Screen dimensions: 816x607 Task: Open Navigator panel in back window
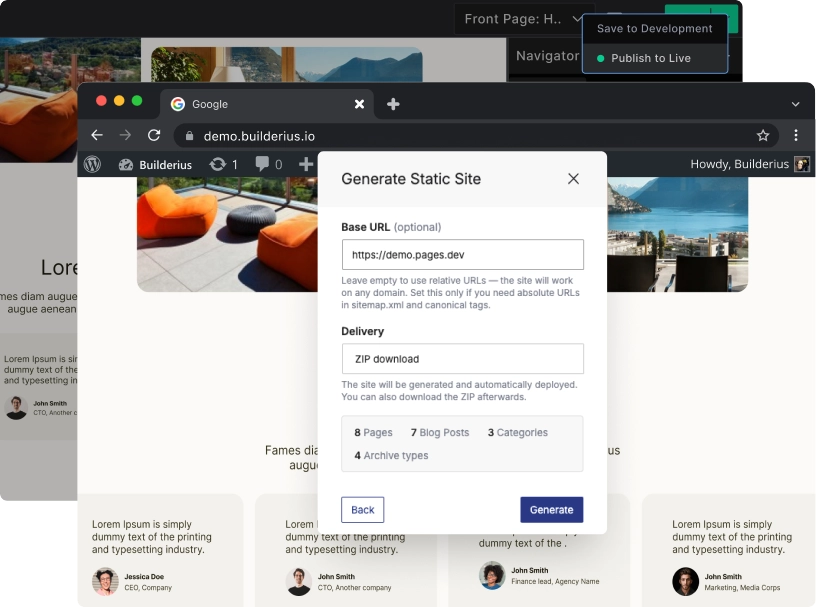pyautogui.click(x=547, y=56)
